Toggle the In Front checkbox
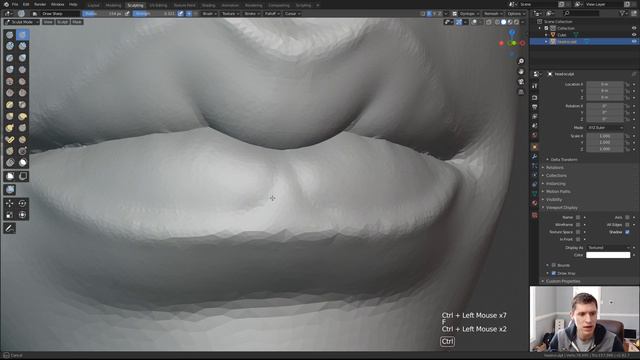 pyautogui.click(x=578, y=239)
